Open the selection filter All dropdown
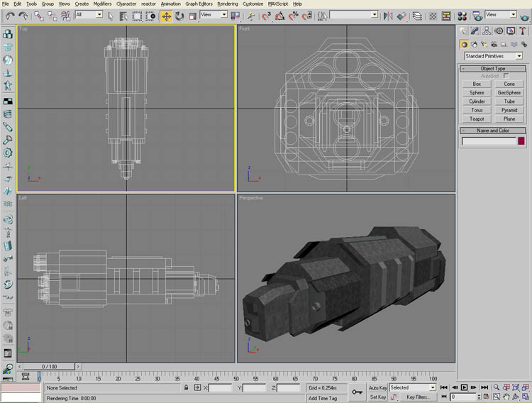532x403 pixels. (89, 15)
